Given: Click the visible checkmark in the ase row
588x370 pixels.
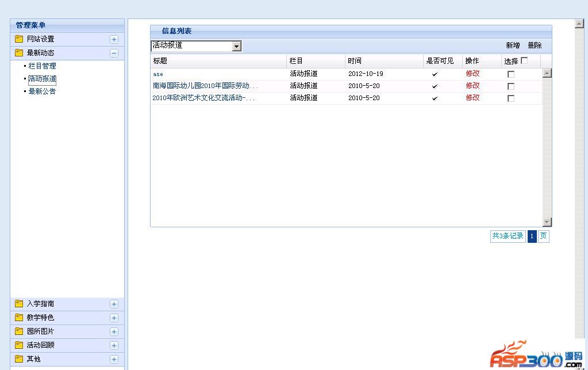Looking at the screenshot, I should tap(435, 74).
